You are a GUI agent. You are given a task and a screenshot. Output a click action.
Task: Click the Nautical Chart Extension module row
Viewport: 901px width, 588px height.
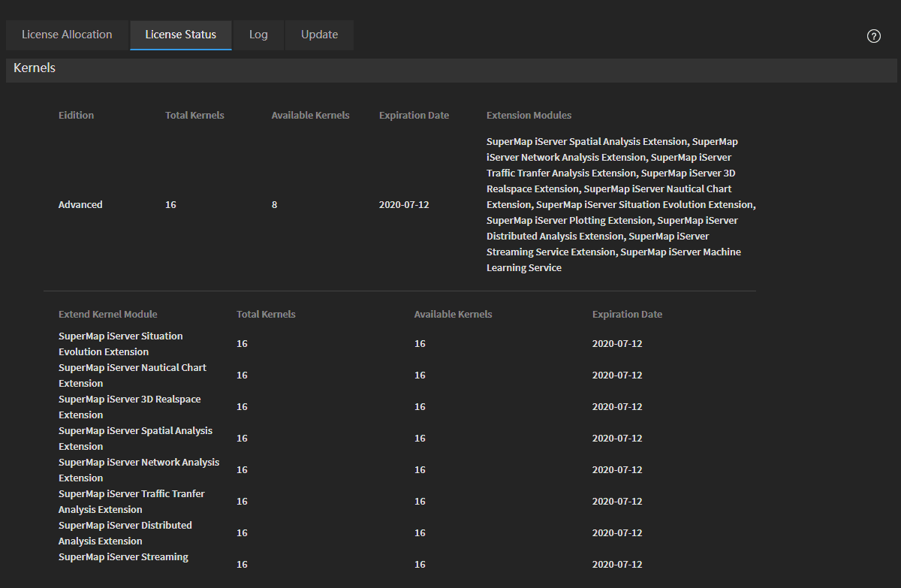(132, 375)
